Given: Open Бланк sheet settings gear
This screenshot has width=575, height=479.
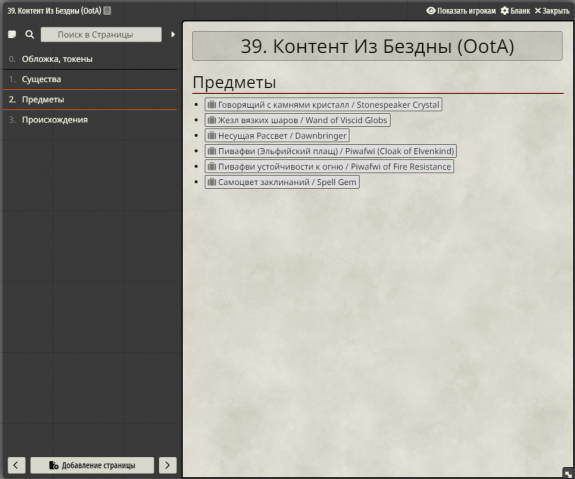Looking at the screenshot, I should pyautogui.click(x=515, y=11).
